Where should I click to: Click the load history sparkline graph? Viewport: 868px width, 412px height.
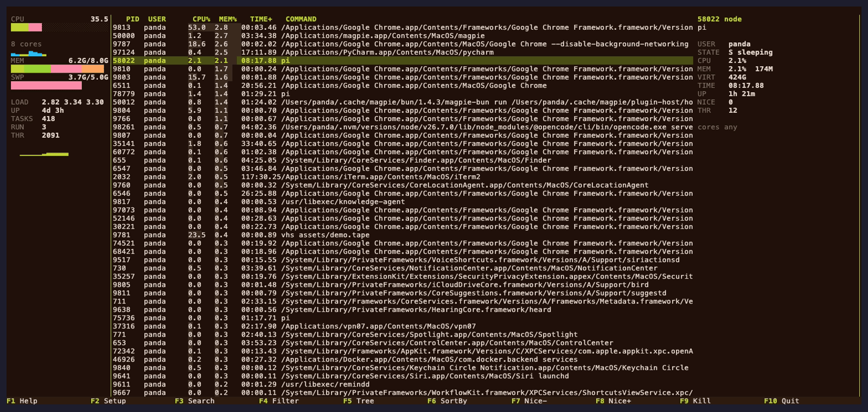point(44,154)
